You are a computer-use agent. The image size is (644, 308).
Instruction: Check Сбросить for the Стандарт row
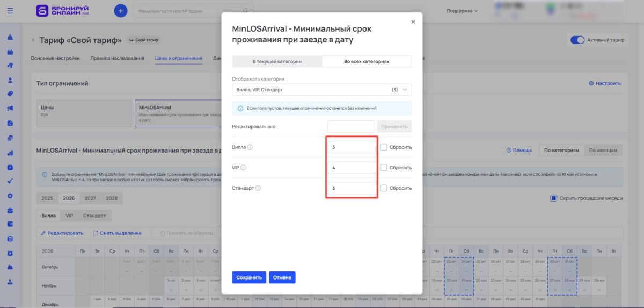[384, 188]
